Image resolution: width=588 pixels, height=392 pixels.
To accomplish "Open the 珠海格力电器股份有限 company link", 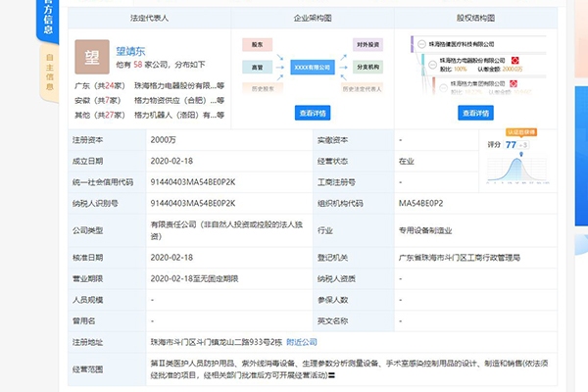I will click(173, 86).
